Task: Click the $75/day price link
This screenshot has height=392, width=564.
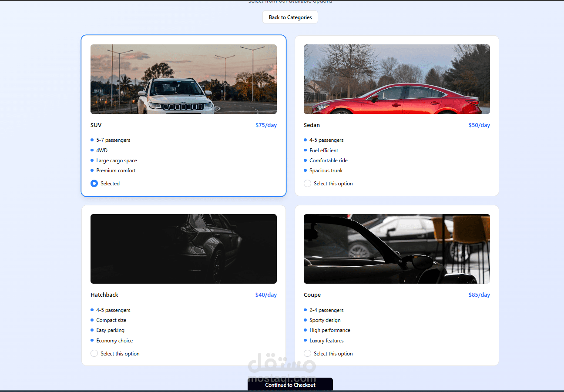Action: point(266,125)
